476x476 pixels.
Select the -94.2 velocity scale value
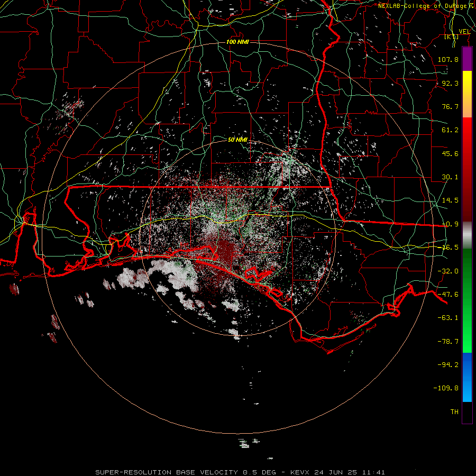pos(448,364)
